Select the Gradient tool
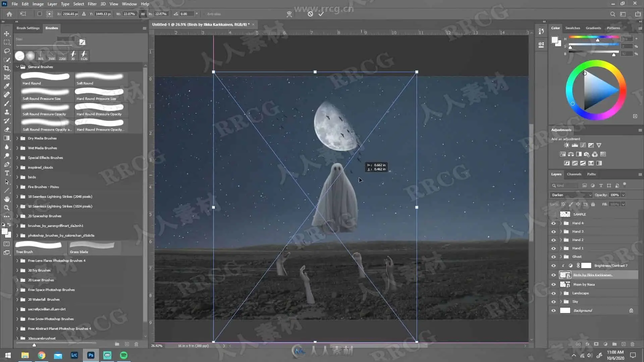Image resolution: width=644 pixels, height=362 pixels. pyautogui.click(x=7, y=138)
